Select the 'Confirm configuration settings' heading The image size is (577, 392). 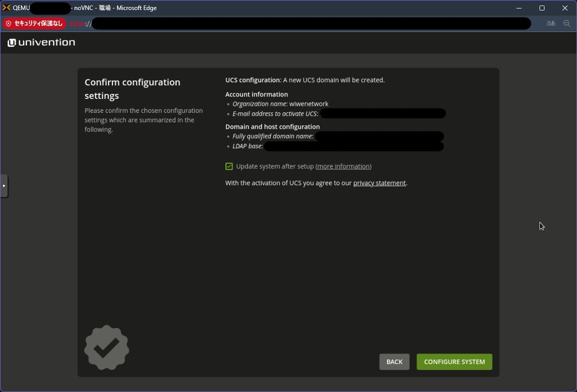click(x=132, y=89)
